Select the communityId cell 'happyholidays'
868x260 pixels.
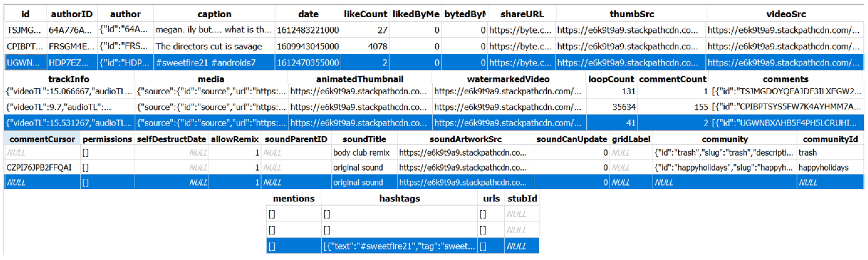pyautogui.click(x=823, y=167)
